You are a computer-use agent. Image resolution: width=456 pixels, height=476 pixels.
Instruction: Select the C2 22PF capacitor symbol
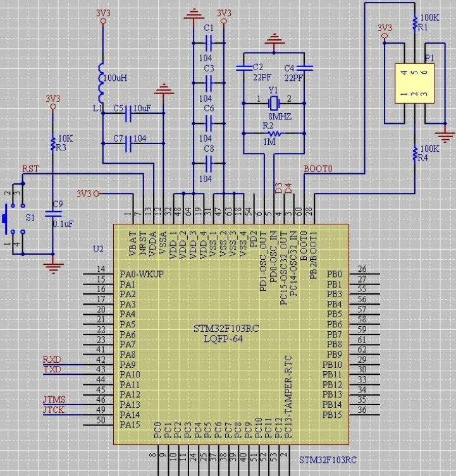(x=244, y=68)
